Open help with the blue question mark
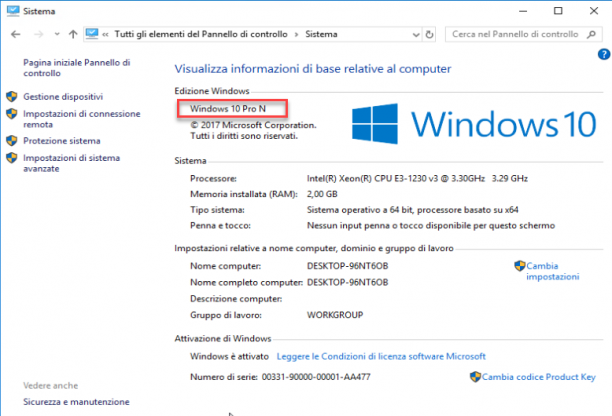612x416 pixels. (604, 54)
